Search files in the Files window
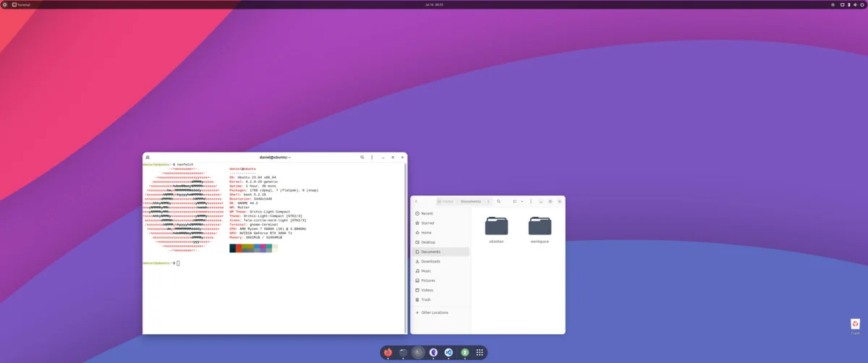This screenshot has height=363, width=868. [498, 201]
